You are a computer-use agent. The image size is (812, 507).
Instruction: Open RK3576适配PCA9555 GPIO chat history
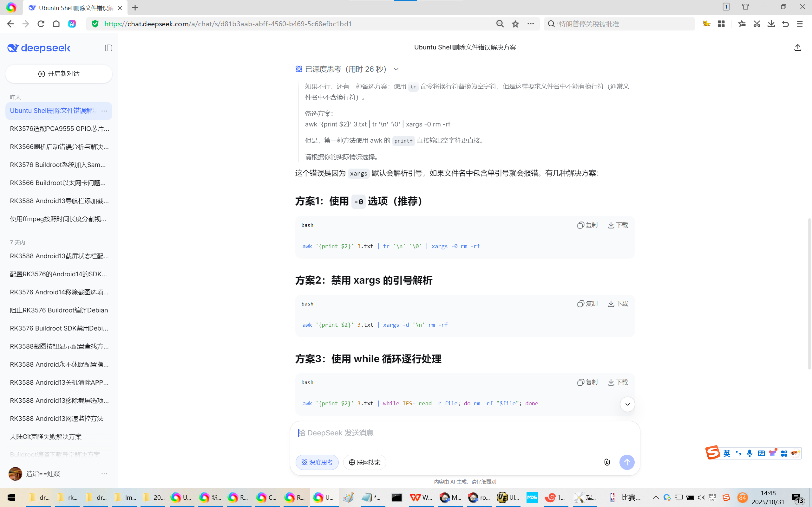(59, 129)
